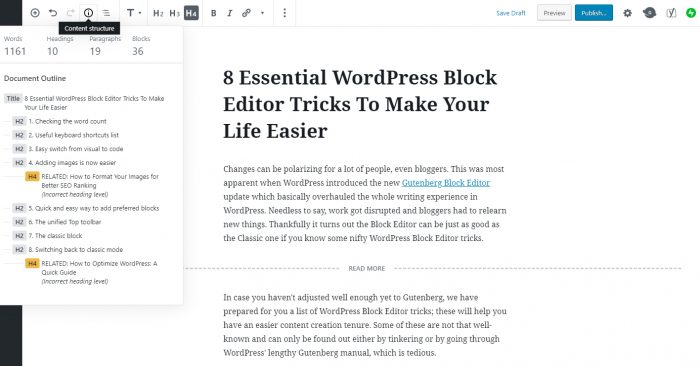
Task: Open the Jetpack cloud plugin icon
Action: pos(649,13)
